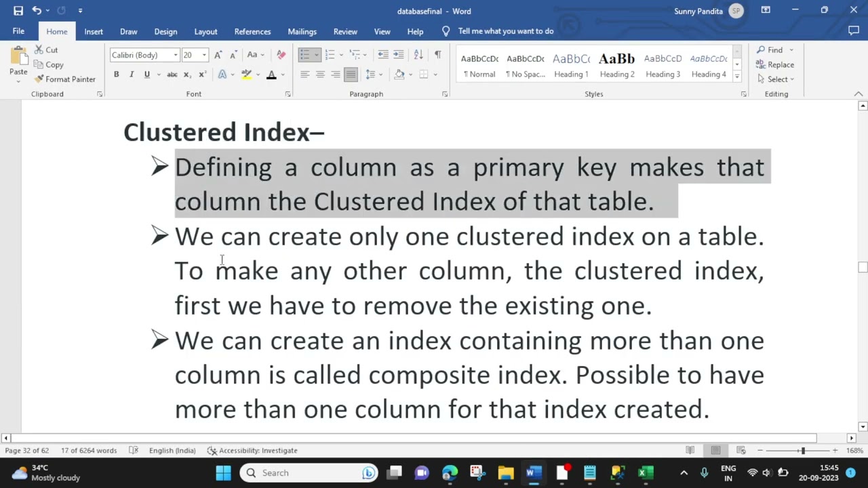Toggle show paragraph marks
The height and width of the screenshot is (488, 868).
[x=437, y=55]
